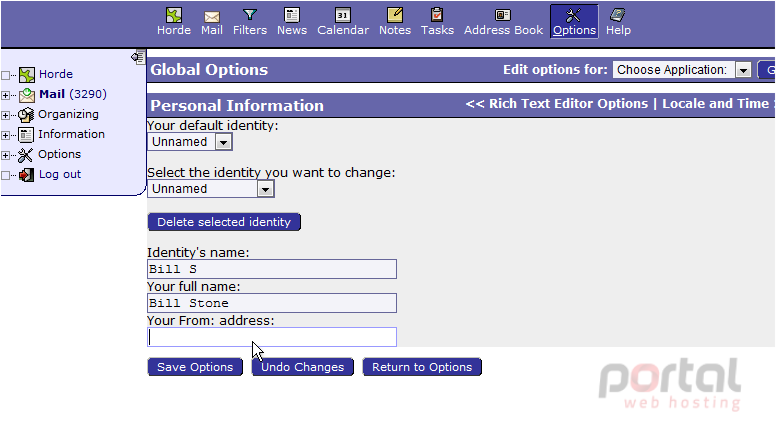Open the Mail envelope icon in toolbar

coord(212,16)
